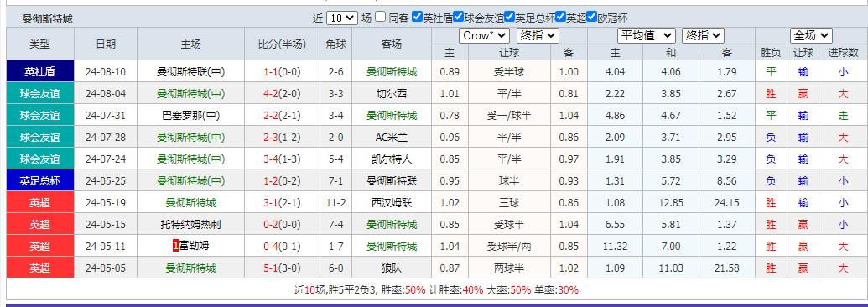Click the red card badge beside 富勒姆

click(175, 246)
